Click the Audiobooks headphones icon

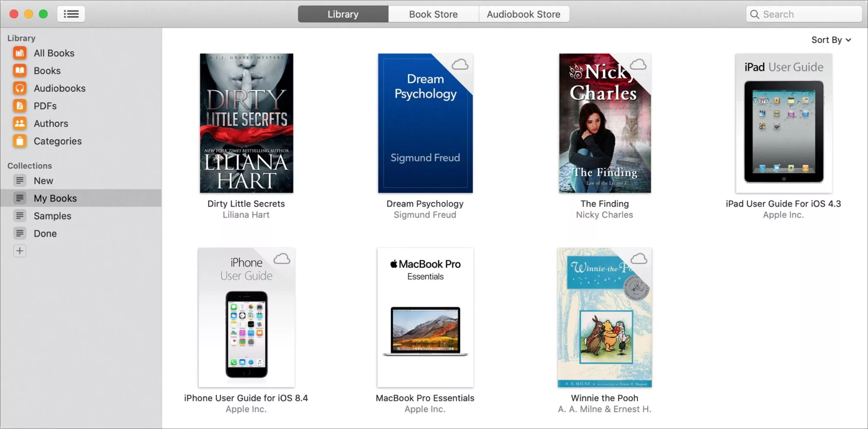tap(19, 88)
